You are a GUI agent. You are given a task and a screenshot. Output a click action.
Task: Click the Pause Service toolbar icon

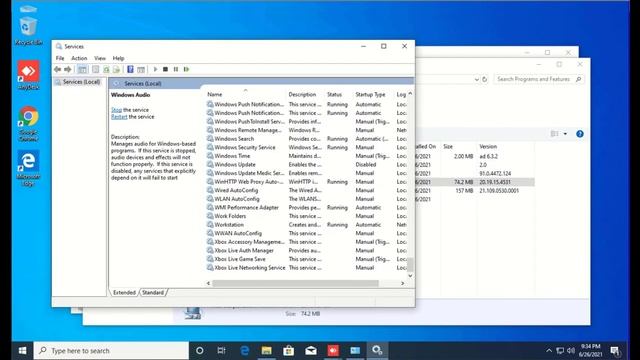pos(176,69)
